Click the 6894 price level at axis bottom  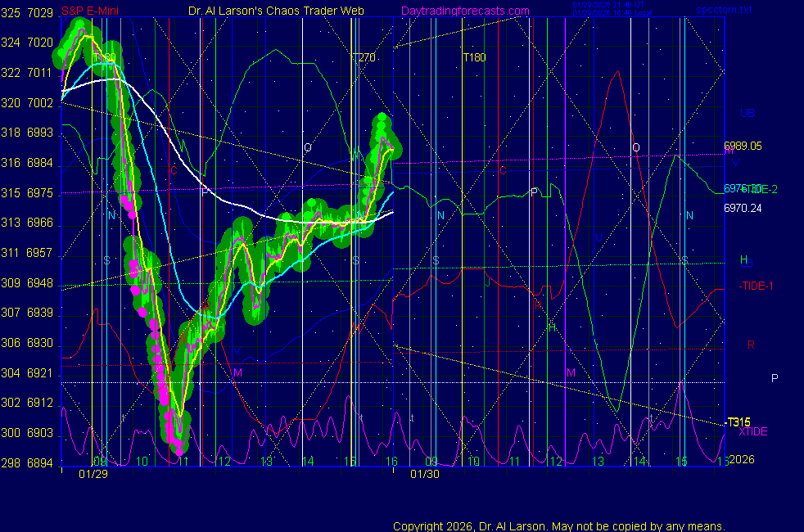tap(40, 462)
